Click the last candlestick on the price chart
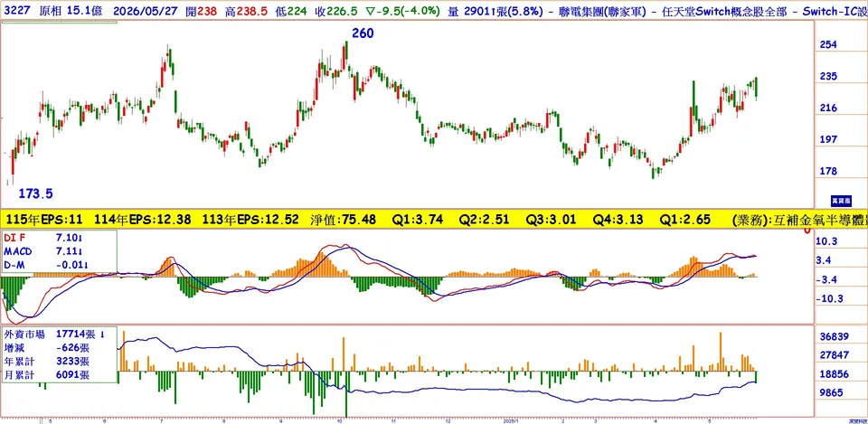This screenshot has height=424, width=868. pos(756,88)
